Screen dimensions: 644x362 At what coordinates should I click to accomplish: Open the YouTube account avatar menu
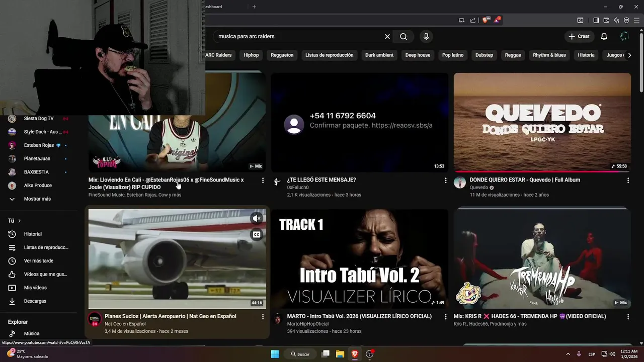(x=624, y=37)
